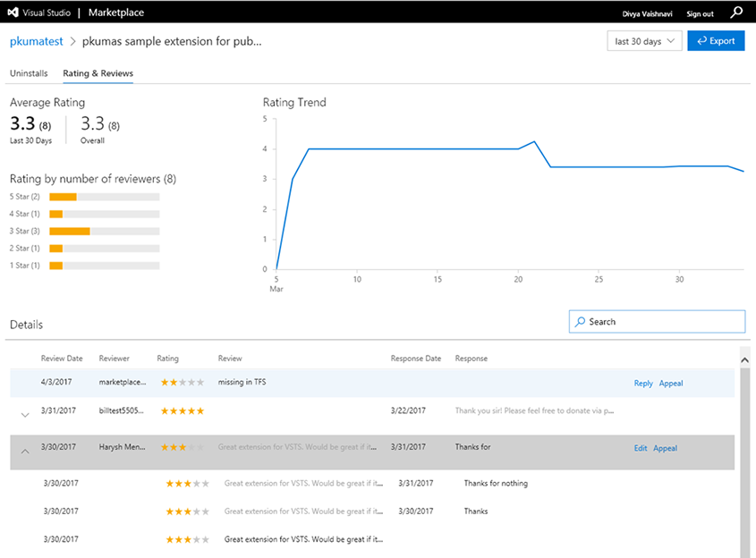Open the last 30 days dropdown

coord(644,41)
